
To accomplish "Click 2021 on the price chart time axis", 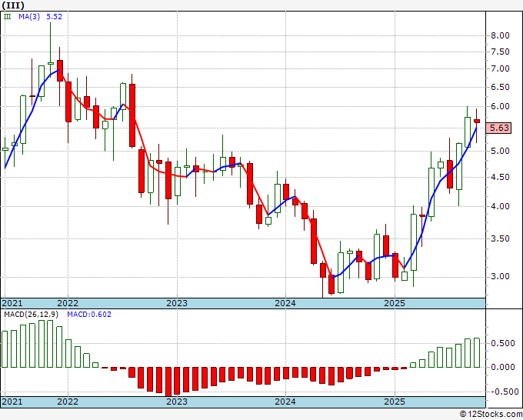I will [12, 303].
